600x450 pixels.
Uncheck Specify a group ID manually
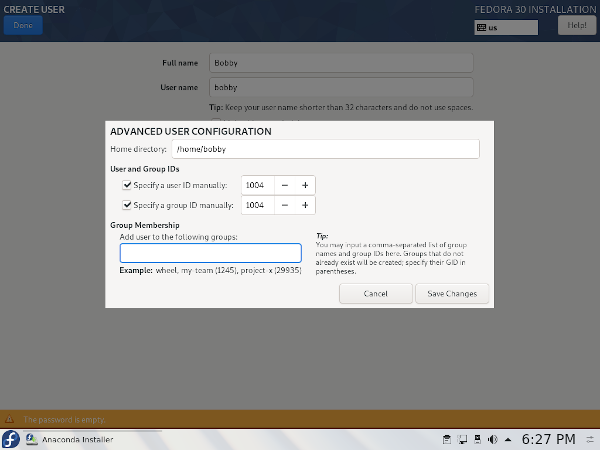pyautogui.click(x=126, y=205)
